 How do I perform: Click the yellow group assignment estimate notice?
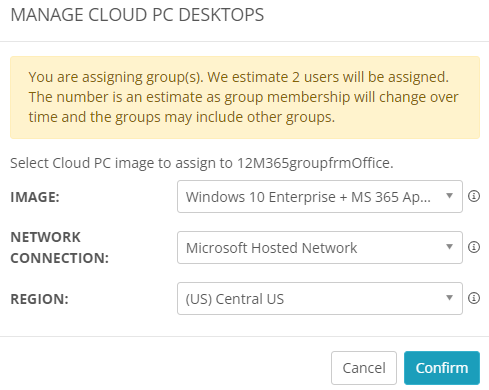pos(245,97)
